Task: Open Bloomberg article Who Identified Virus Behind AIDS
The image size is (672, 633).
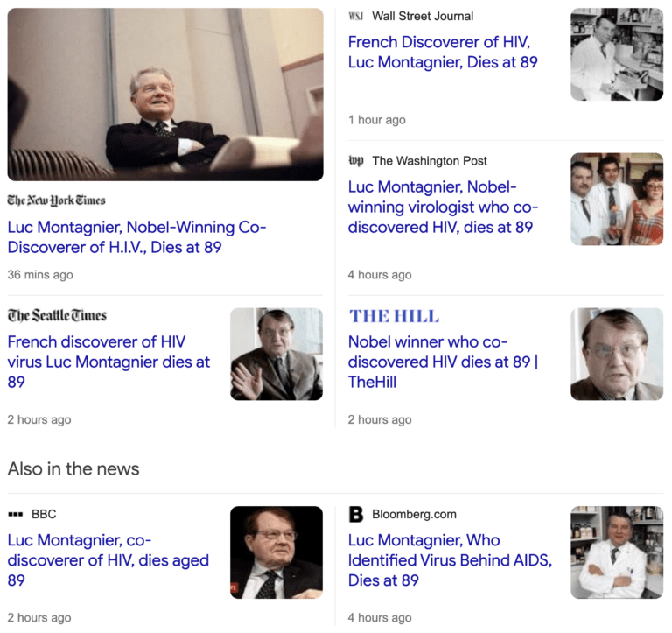Action: [x=450, y=559]
